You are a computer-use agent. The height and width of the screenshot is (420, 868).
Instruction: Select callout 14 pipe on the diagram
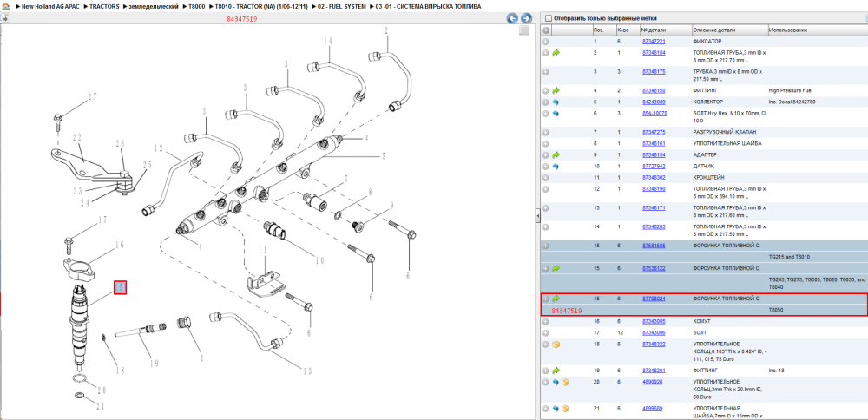328,41
